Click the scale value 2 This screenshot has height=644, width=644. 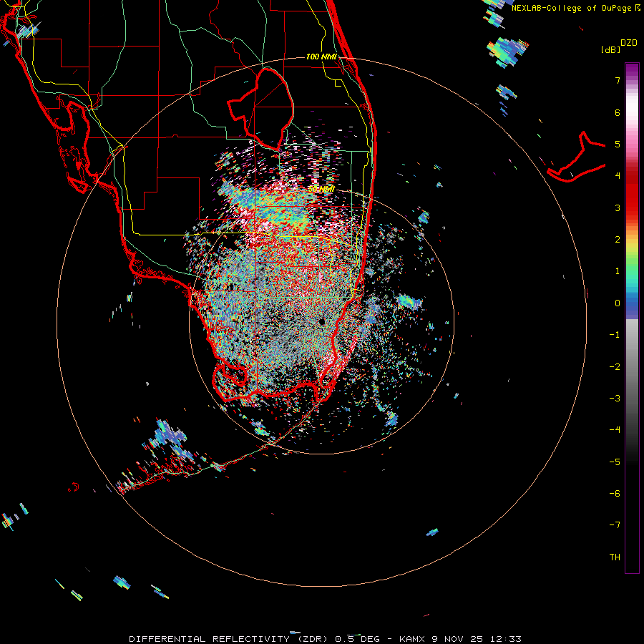618,240
